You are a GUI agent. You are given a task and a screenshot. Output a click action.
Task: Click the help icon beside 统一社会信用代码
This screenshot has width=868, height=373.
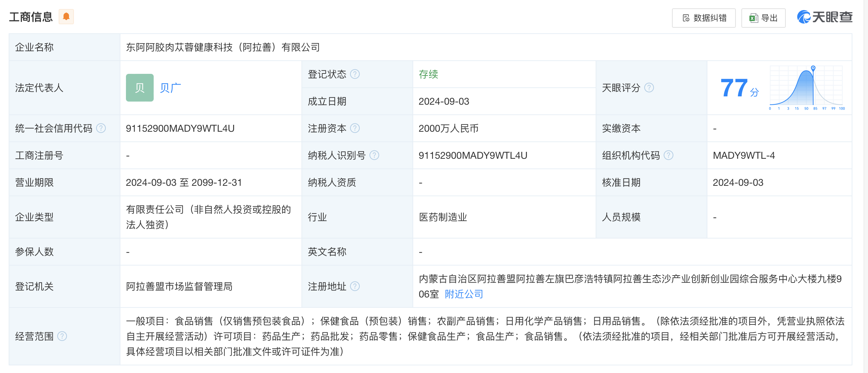coord(101,128)
